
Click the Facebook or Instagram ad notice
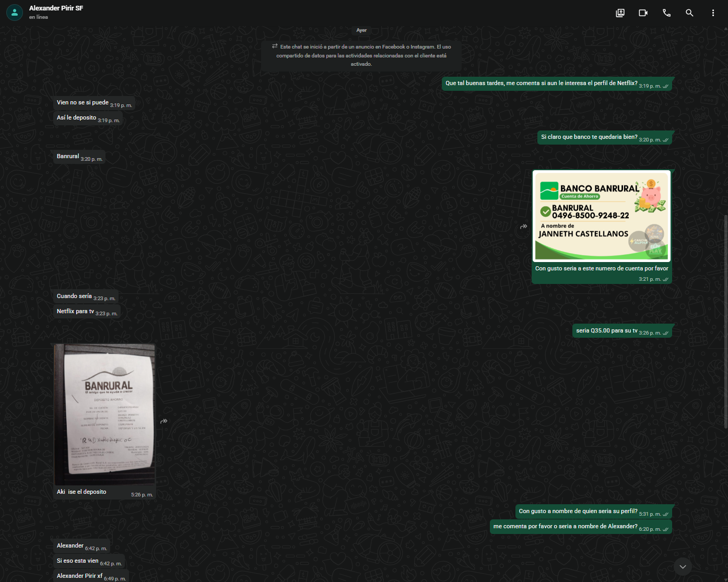[x=361, y=55]
